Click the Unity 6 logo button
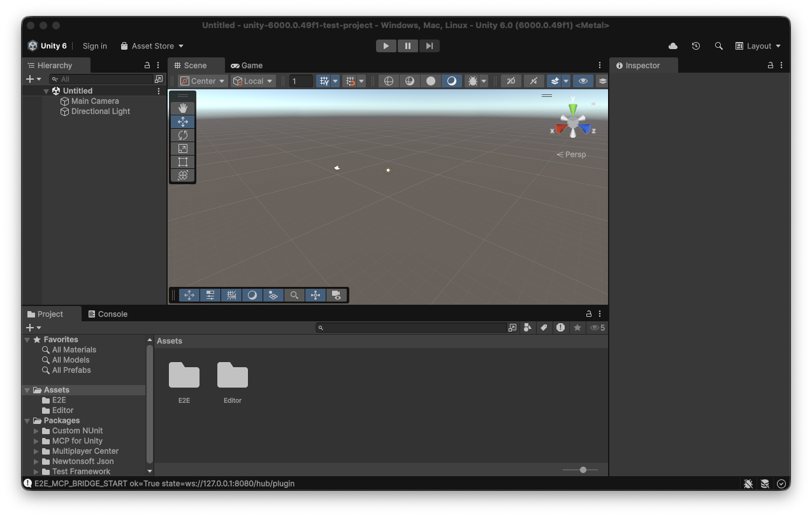812x517 pixels. pyautogui.click(x=47, y=46)
